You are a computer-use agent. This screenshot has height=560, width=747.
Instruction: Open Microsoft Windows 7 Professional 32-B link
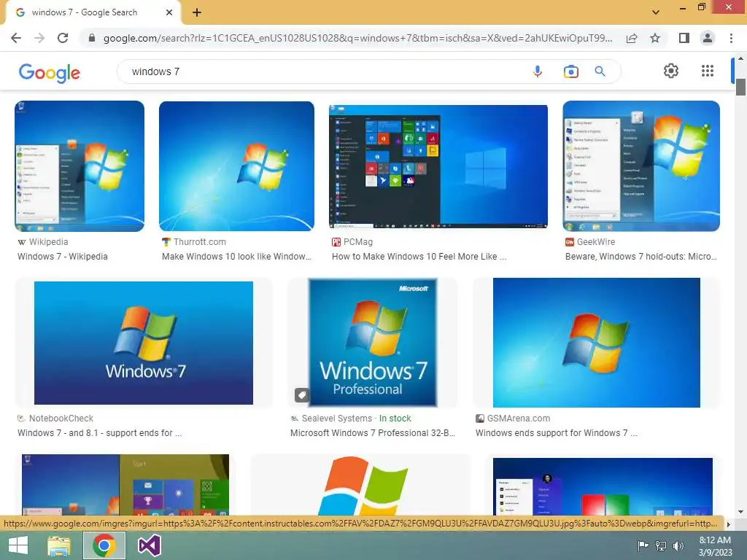click(x=373, y=433)
